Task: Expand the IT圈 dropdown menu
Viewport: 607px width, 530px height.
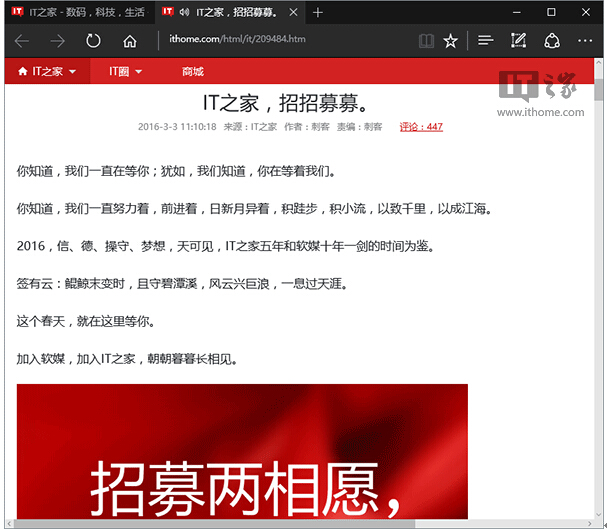Action: tap(124, 72)
